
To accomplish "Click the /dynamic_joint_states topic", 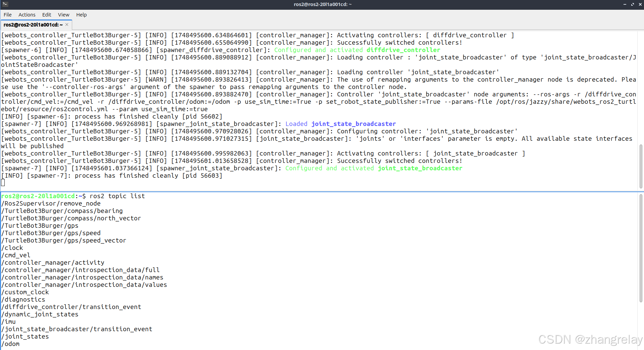I will (x=40, y=314).
